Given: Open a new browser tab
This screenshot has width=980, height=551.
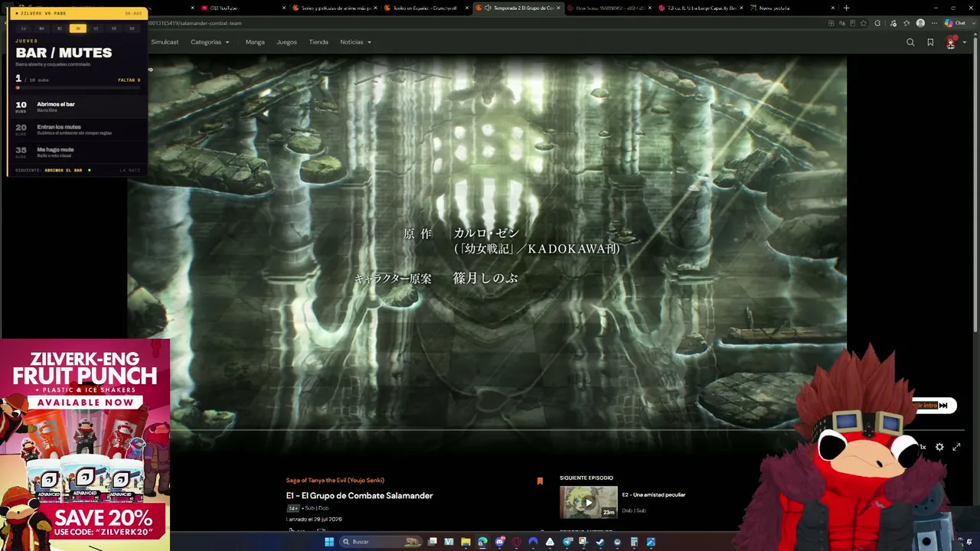Looking at the screenshot, I should click(846, 8).
